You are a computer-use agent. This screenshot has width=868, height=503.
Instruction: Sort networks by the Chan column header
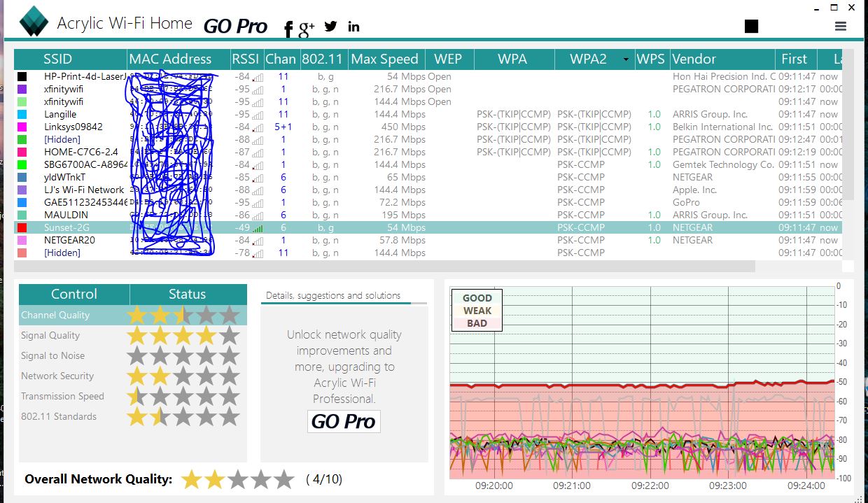point(281,59)
